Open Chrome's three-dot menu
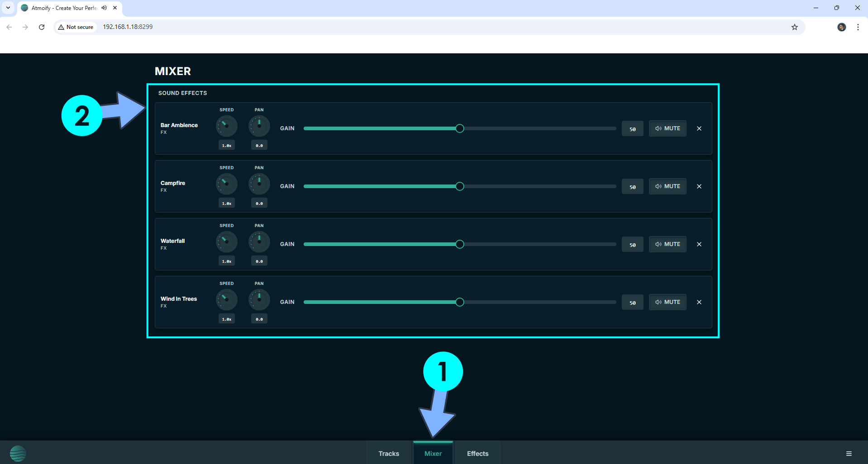Viewport: 868px width, 464px height. point(858,27)
